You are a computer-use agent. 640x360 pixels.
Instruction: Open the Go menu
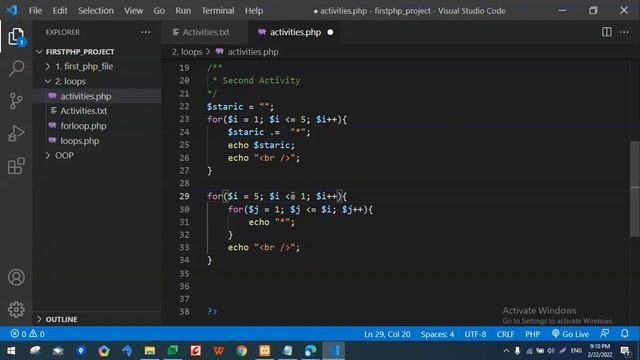pyautogui.click(x=159, y=11)
